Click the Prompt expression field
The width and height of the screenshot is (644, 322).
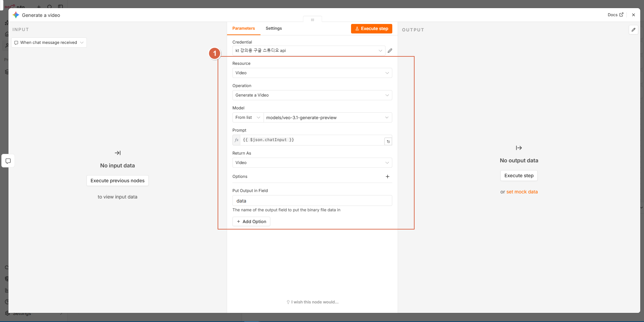pos(312,140)
